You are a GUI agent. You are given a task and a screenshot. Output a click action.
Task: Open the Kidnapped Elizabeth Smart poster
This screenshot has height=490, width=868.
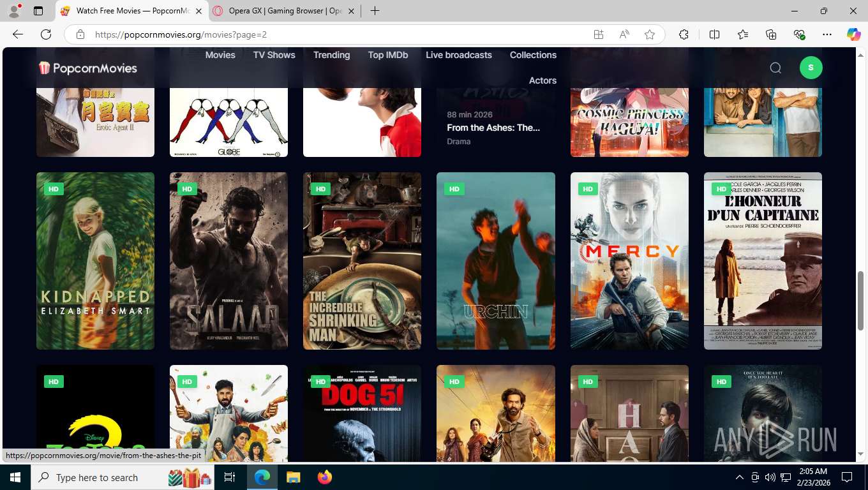(95, 261)
